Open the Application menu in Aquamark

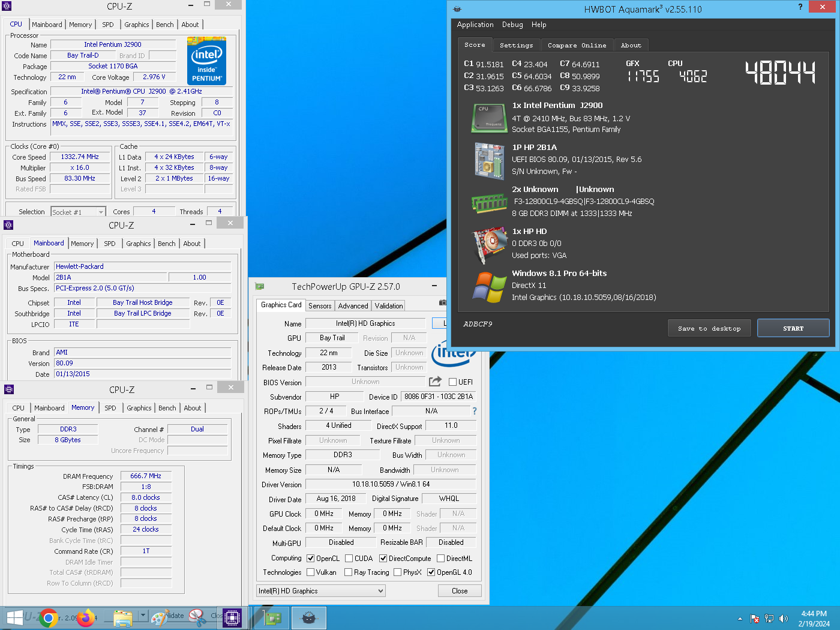click(x=475, y=25)
